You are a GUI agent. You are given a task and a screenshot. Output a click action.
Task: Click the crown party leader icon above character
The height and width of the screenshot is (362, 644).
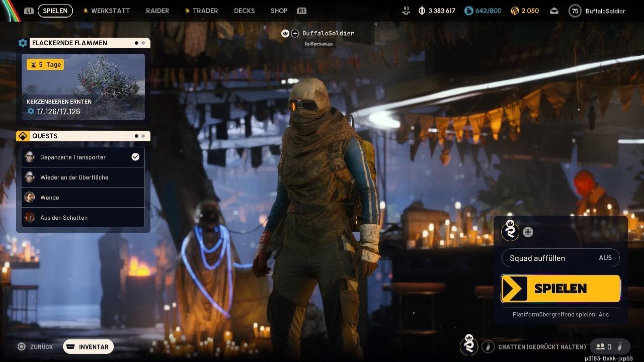pyautogui.click(x=285, y=33)
